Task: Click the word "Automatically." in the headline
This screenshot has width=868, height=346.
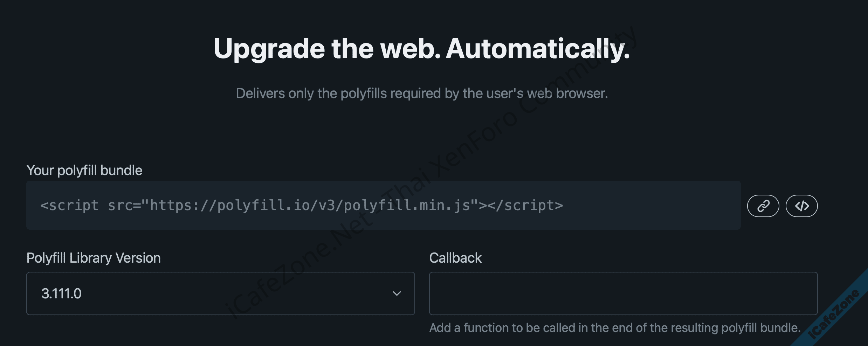Action: coord(538,49)
